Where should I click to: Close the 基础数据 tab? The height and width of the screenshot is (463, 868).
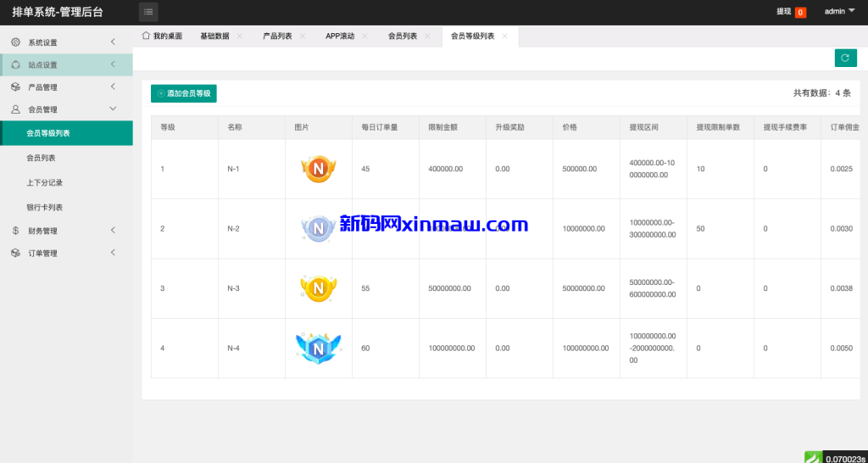point(240,36)
